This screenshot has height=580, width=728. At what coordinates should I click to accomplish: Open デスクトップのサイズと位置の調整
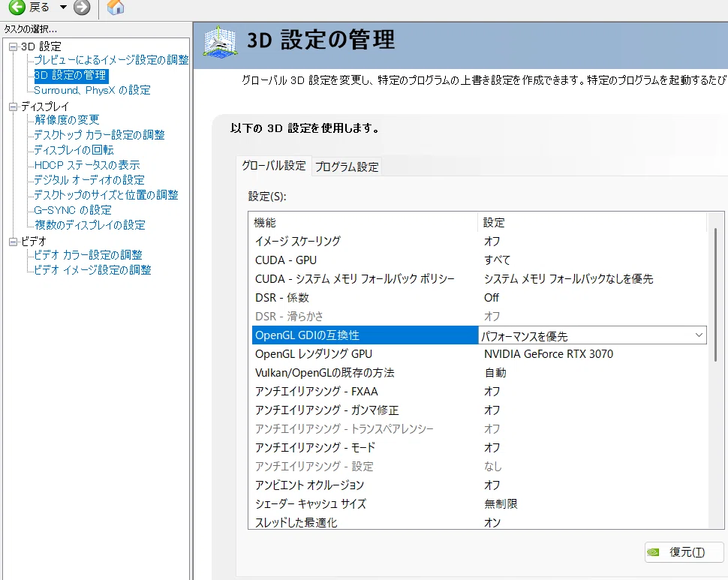click(x=107, y=195)
